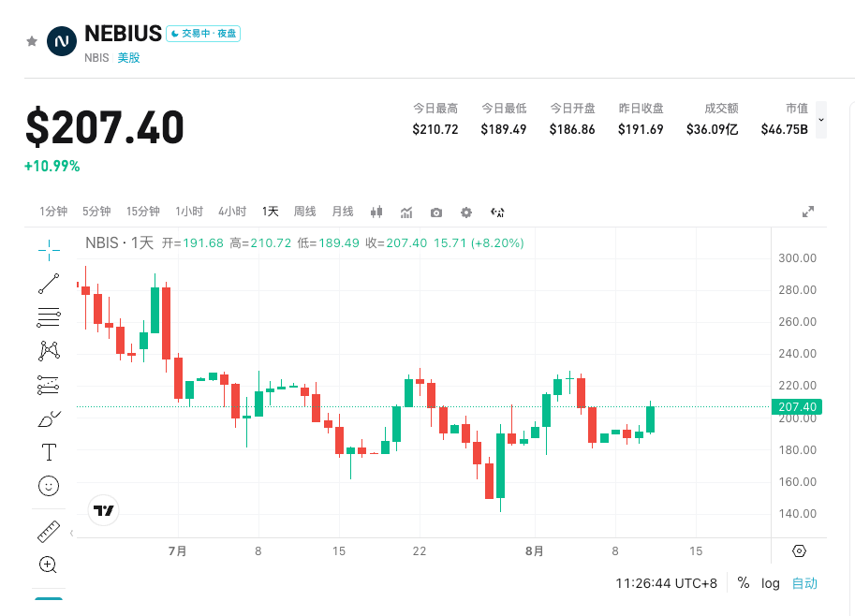
Task: Click volume $36.09亿 value
Action: [712, 130]
